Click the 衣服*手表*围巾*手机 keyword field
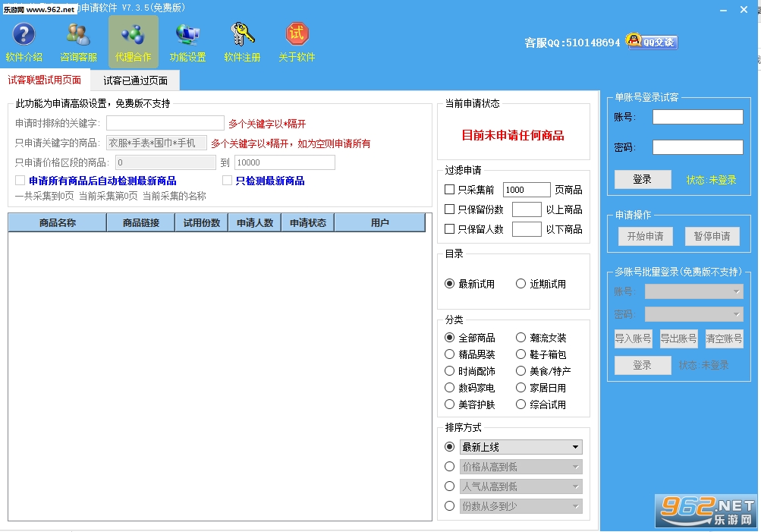This screenshot has width=761, height=532. click(x=156, y=143)
